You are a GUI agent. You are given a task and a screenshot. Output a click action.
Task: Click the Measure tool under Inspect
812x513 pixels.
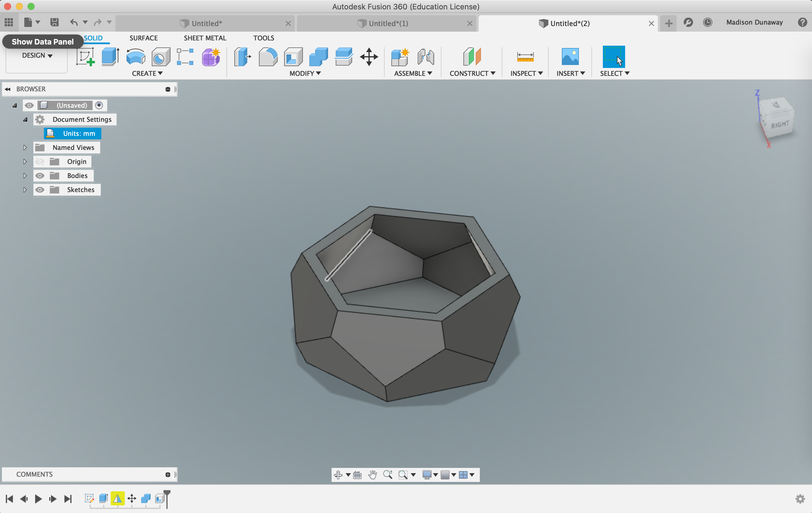pos(525,57)
